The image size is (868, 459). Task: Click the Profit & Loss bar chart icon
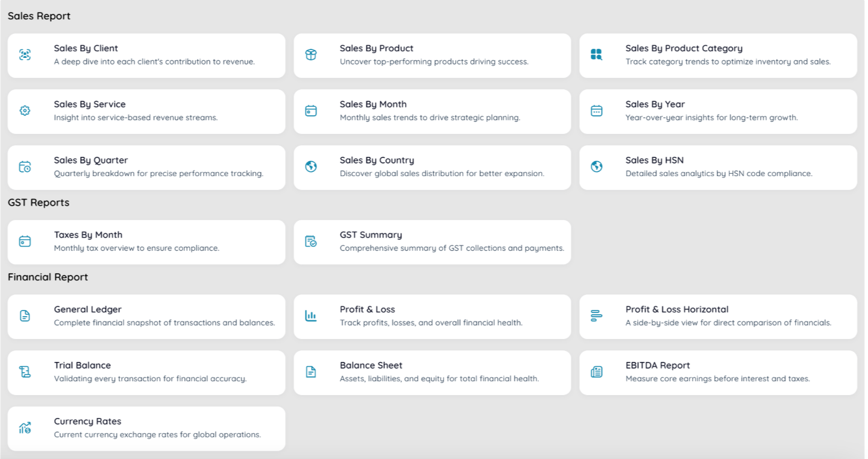click(x=310, y=315)
